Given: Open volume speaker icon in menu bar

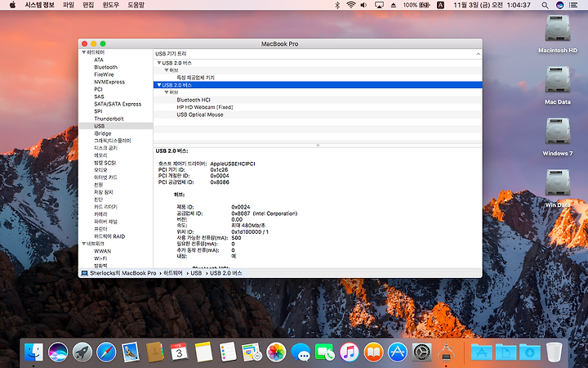Looking at the screenshot, I should coord(363,5).
